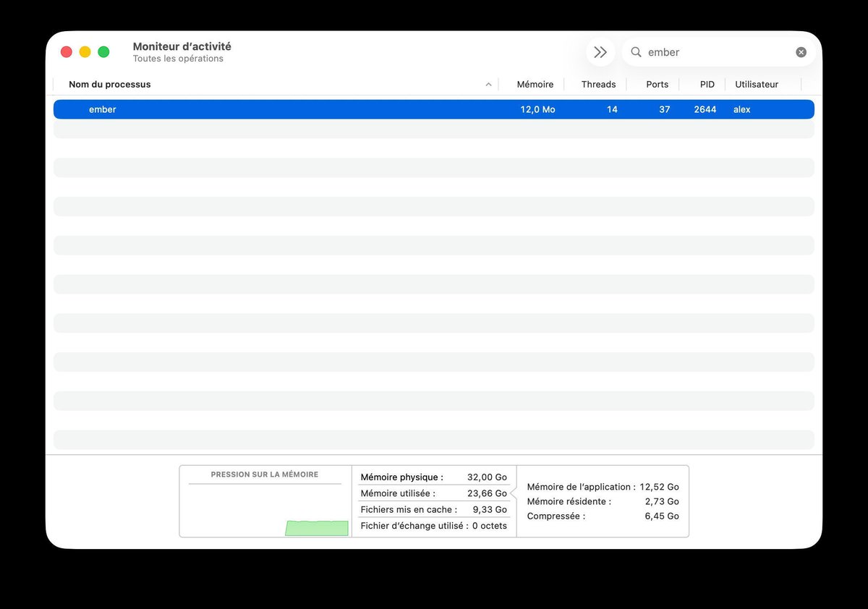
Task: Click the 14 threads value
Action: coord(612,109)
